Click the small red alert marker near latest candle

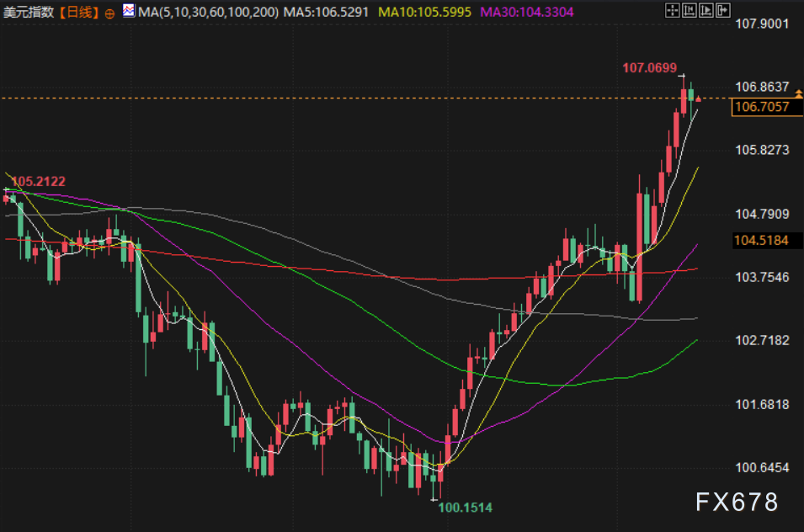[699, 98]
